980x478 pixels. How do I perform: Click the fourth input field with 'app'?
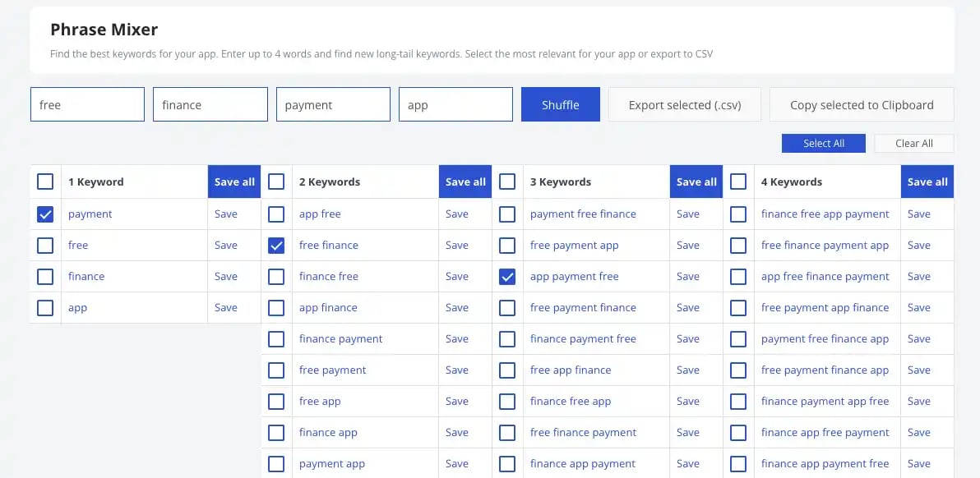coord(455,105)
